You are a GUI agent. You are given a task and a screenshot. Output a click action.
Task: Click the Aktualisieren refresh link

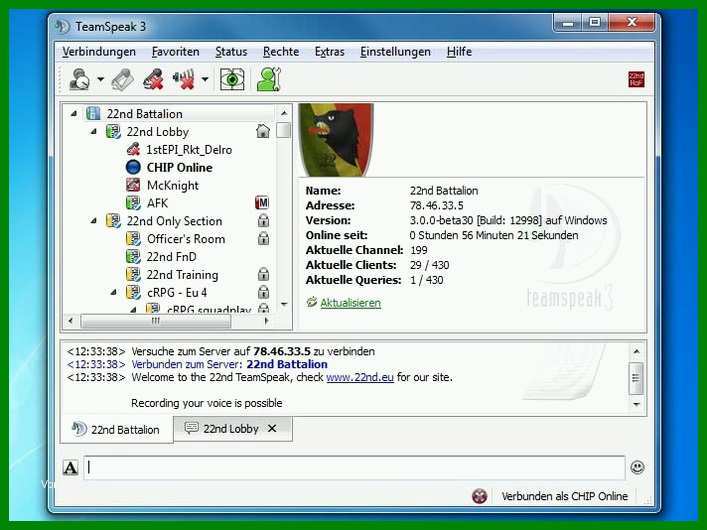[x=350, y=303]
